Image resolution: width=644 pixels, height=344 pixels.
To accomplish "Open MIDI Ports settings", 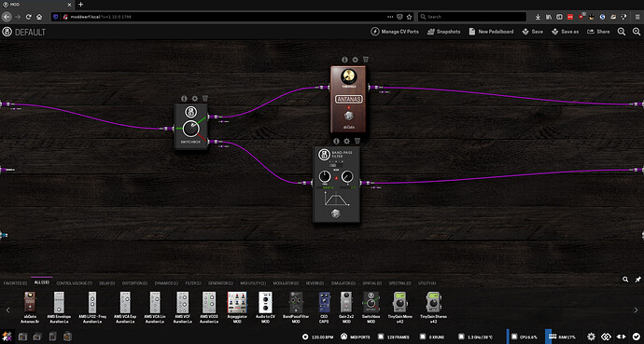I will click(x=356, y=337).
